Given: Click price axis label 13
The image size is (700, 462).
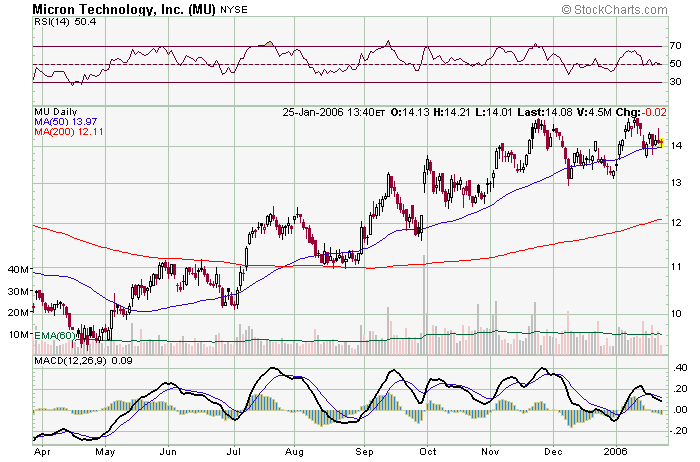Looking at the screenshot, I should point(675,183).
